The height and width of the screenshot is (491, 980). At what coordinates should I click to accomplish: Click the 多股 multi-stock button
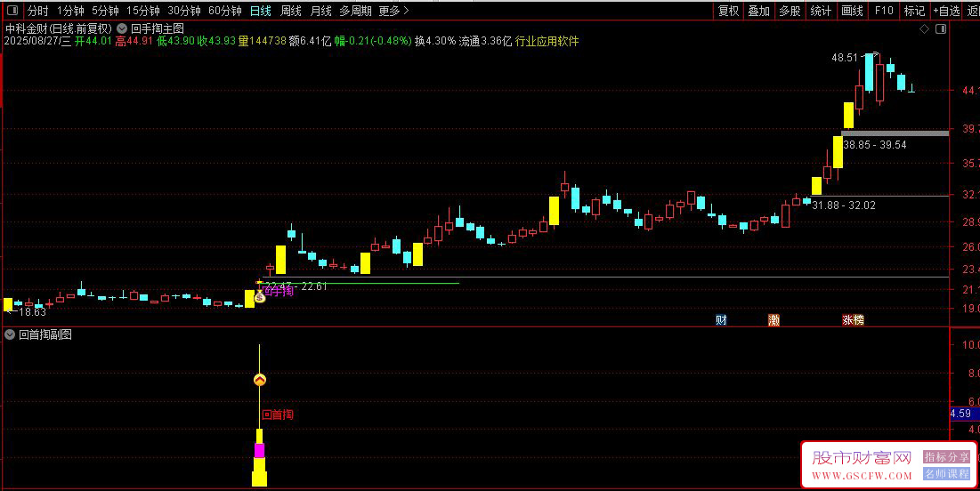pyautogui.click(x=790, y=11)
